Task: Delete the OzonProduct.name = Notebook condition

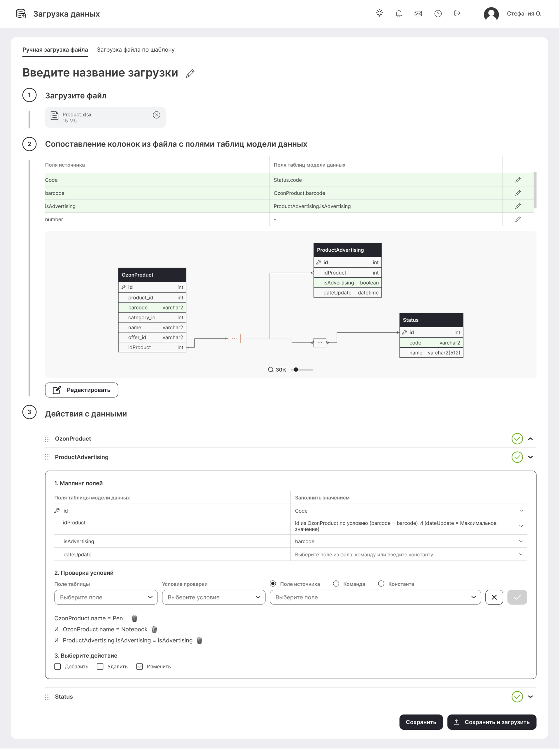Action: pyautogui.click(x=154, y=629)
